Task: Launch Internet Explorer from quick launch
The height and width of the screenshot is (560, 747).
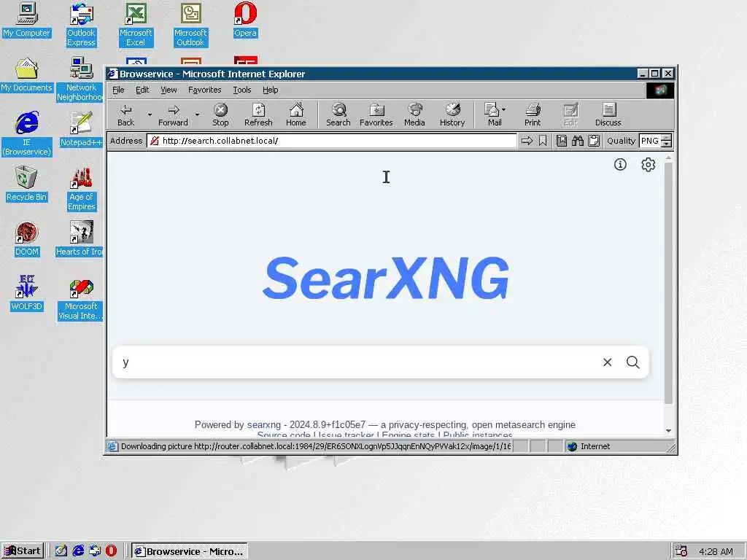Action: click(x=78, y=551)
